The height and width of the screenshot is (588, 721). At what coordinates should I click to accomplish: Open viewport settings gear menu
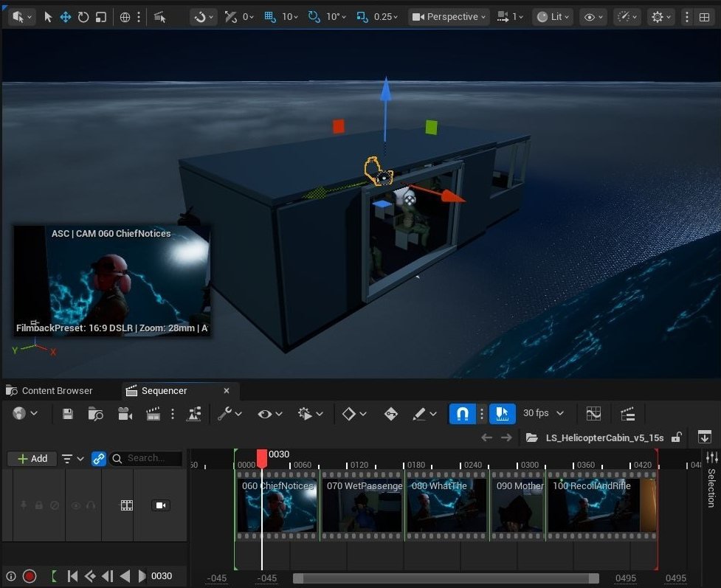pyautogui.click(x=661, y=17)
